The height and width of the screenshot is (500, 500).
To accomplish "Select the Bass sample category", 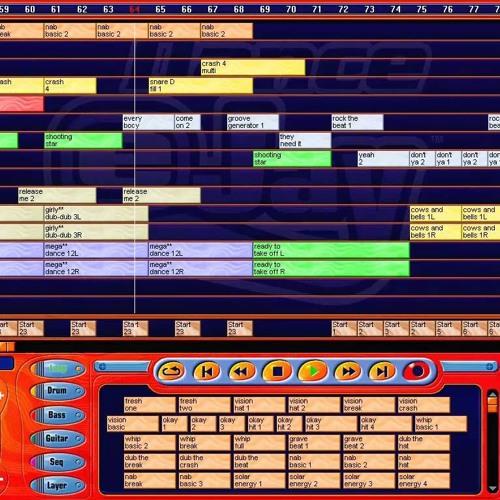I will coord(58,415).
